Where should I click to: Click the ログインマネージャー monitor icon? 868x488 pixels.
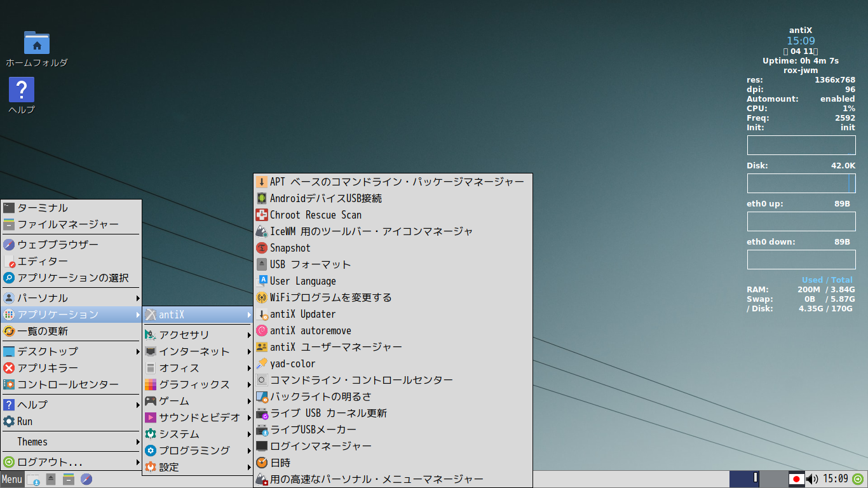coord(262,446)
